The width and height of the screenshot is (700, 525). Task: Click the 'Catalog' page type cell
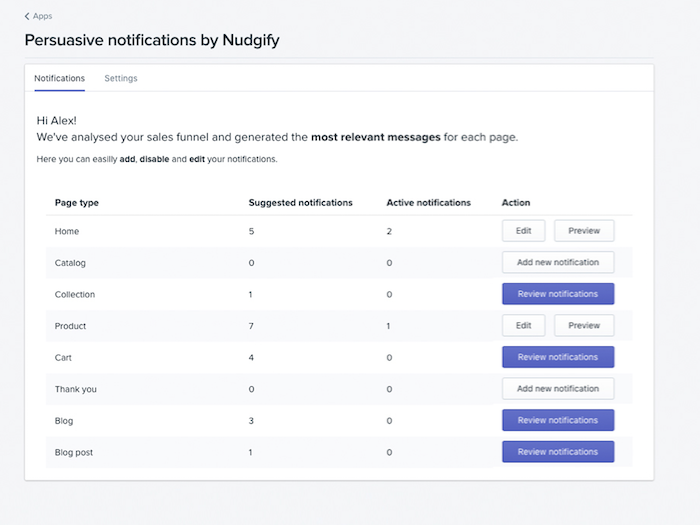pos(70,263)
